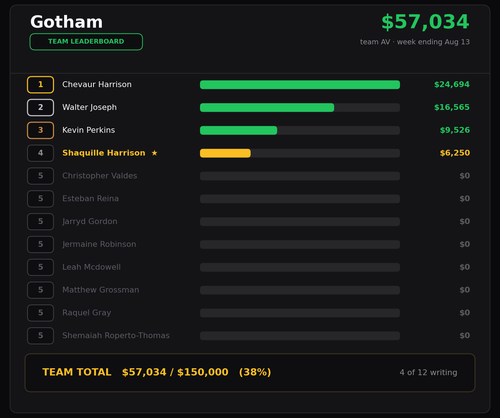The height and width of the screenshot is (418, 500).
Task: Click the TEAM LEADERBOARD button
Action: tap(86, 42)
